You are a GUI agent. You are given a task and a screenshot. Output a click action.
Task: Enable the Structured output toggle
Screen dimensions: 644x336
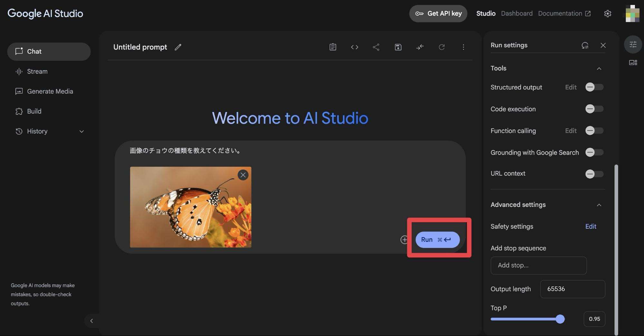(x=594, y=87)
